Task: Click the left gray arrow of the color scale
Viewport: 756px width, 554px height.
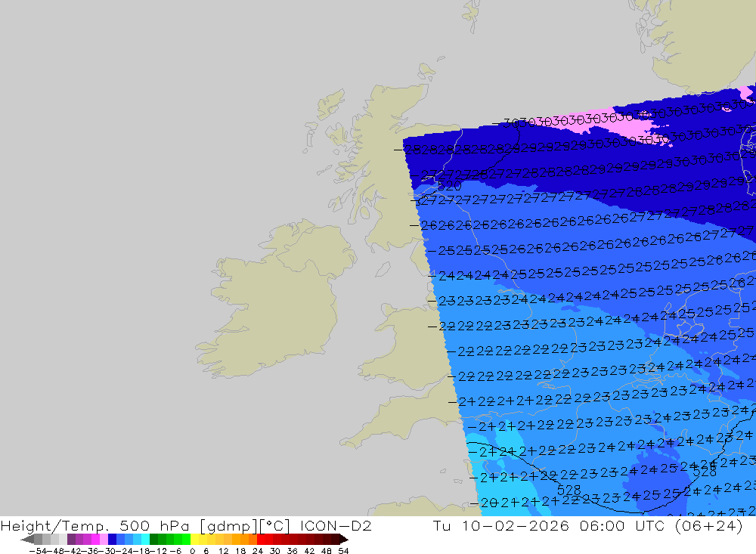Action: click(27, 539)
